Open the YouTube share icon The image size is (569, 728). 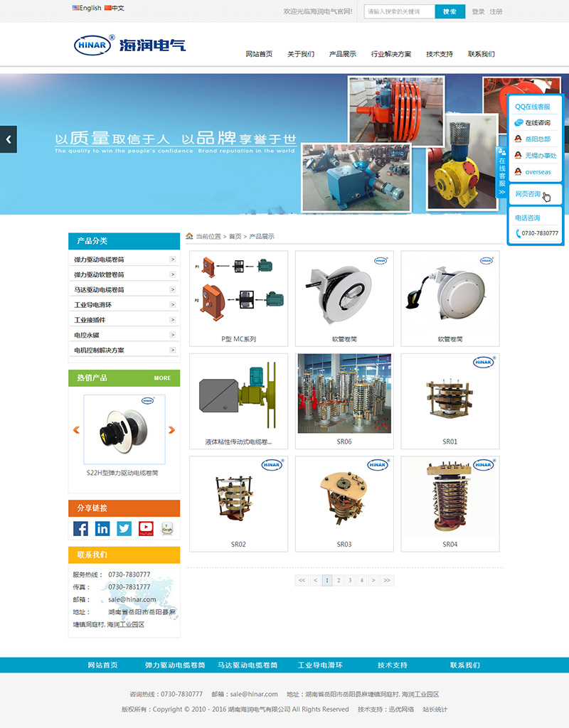click(x=146, y=528)
